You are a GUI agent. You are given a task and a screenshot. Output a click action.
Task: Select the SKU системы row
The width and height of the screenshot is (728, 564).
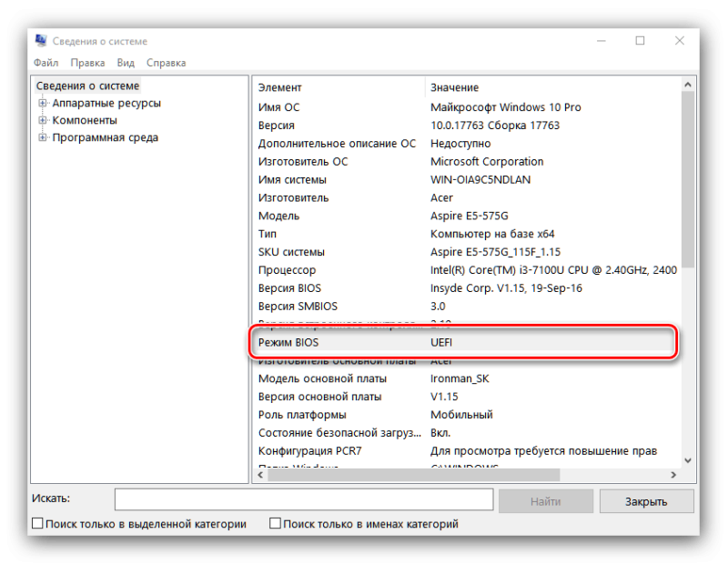[x=467, y=252]
